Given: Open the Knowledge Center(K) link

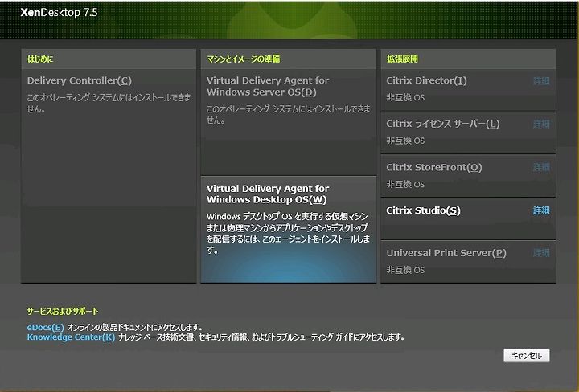Looking at the screenshot, I should (71, 337).
